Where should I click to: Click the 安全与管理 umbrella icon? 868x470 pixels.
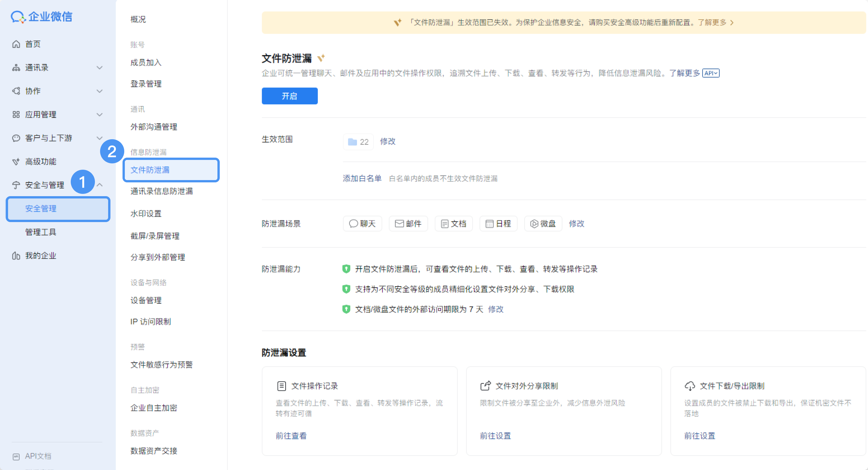[16, 185]
